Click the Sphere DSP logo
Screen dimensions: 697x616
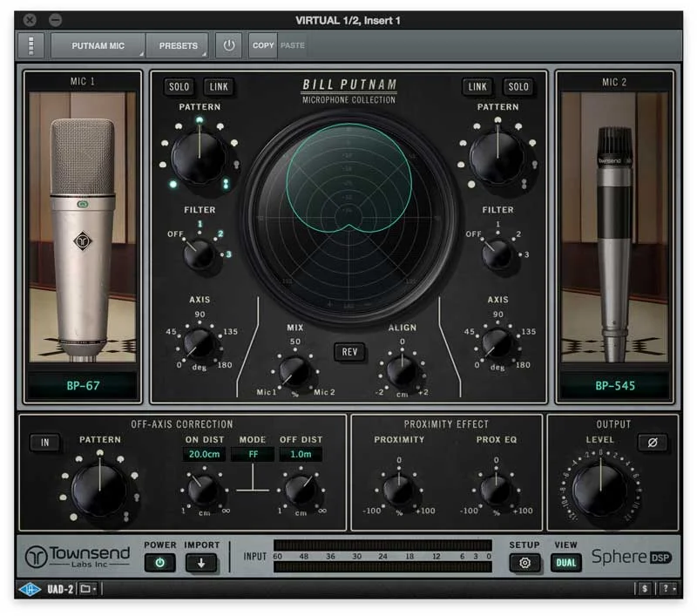631,557
